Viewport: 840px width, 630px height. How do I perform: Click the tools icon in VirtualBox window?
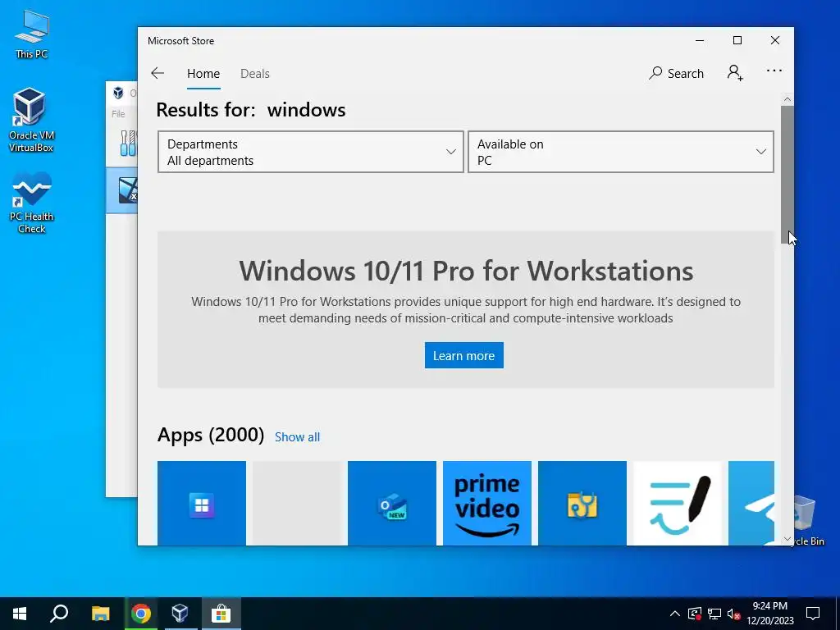click(x=127, y=143)
